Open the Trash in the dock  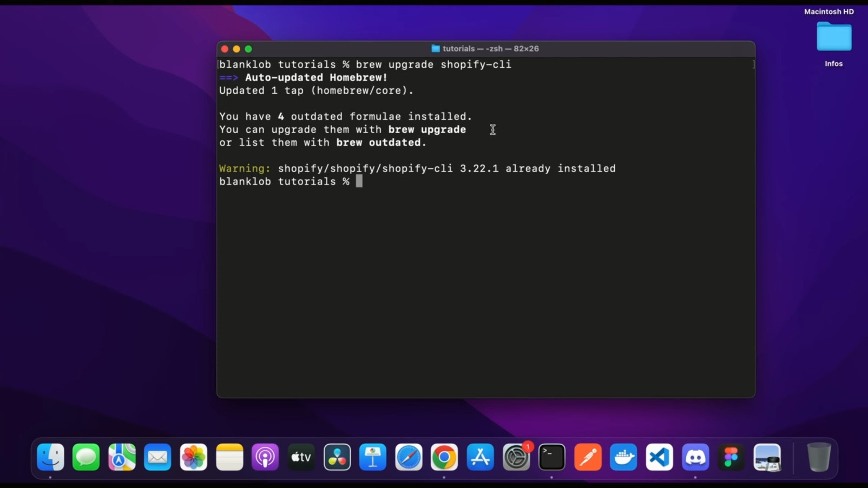819,457
